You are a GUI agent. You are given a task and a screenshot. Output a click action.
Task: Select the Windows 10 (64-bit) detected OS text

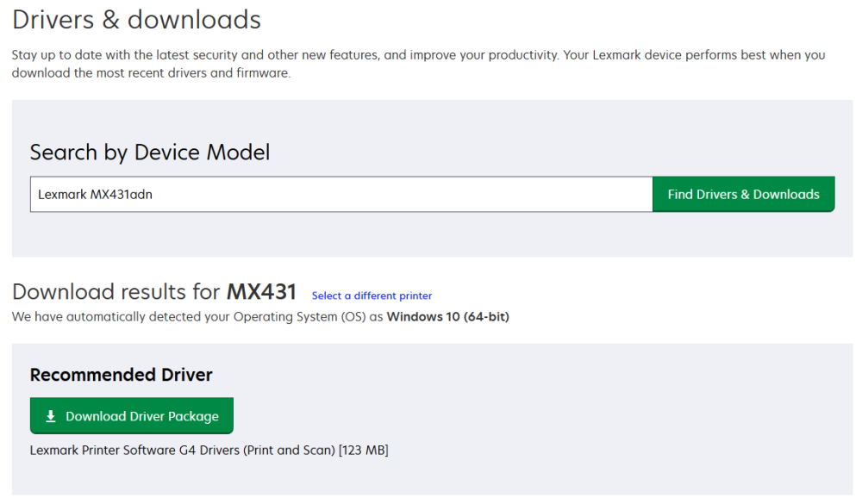point(448,316)
